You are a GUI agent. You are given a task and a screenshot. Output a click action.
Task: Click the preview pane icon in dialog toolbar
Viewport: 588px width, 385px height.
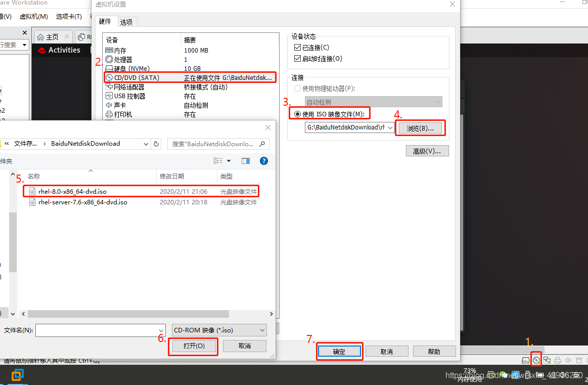tap(246, 160)
